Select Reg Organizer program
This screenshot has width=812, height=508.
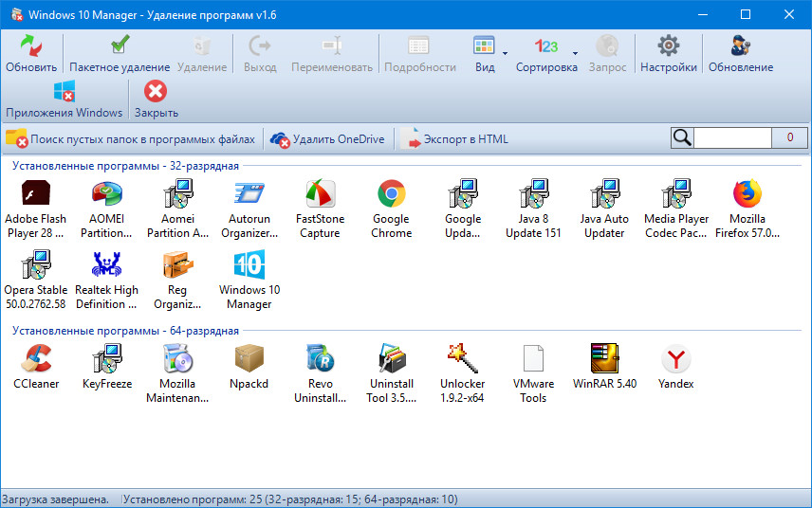tap(177, 280)
